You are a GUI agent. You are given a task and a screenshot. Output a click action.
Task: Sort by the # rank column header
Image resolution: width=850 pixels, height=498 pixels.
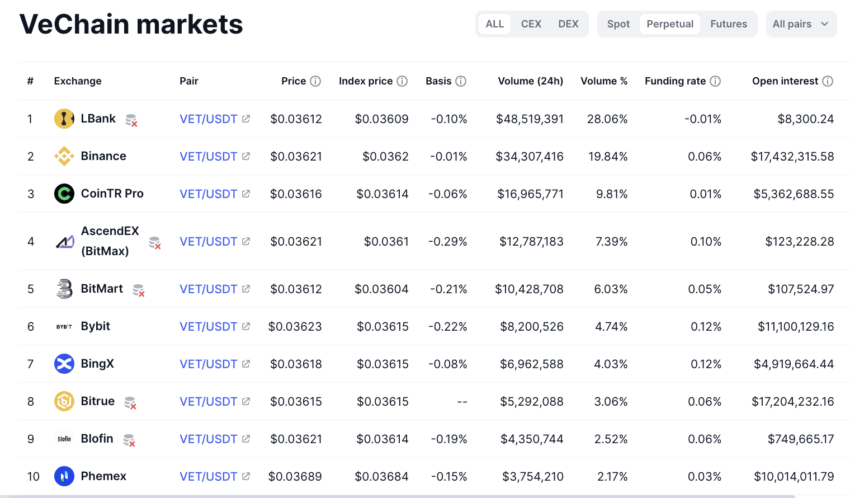click(x=30, y=81)
